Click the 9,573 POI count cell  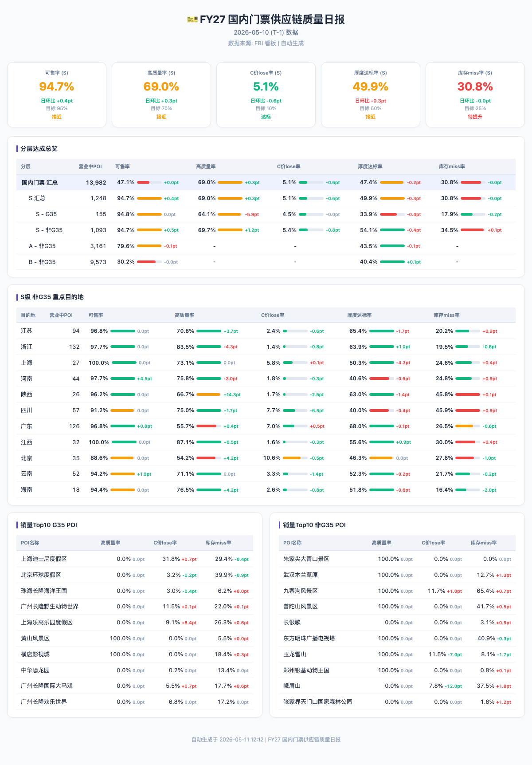(98, 262)
